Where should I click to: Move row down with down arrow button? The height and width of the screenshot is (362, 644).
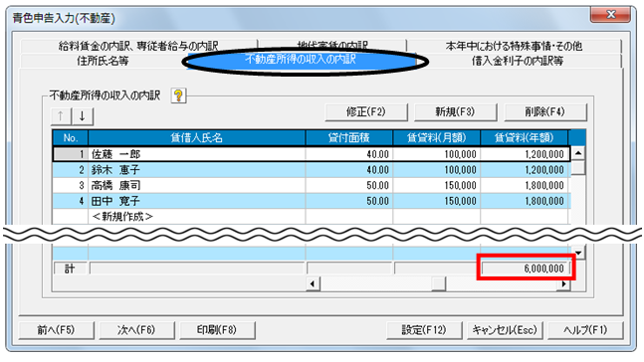coord(83,116)
